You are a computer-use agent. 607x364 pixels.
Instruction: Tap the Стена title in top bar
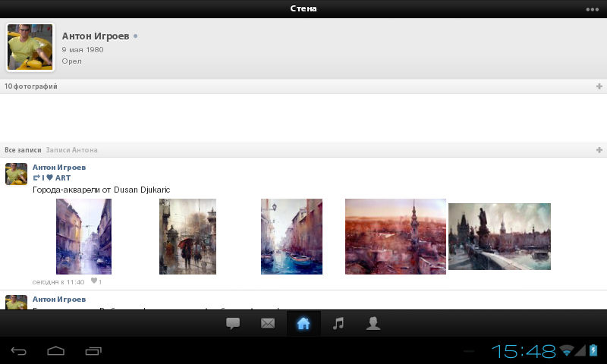pyautogui.click(x=303, y=8)
